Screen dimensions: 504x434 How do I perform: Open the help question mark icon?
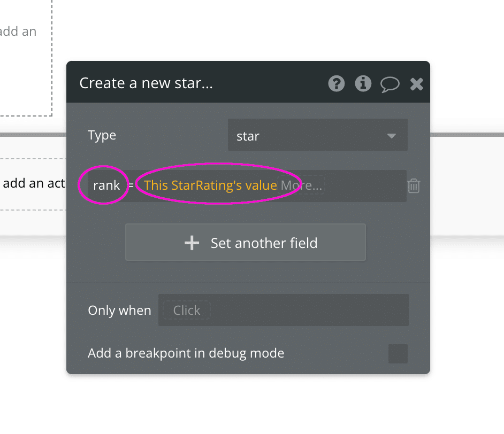[336, 84]
